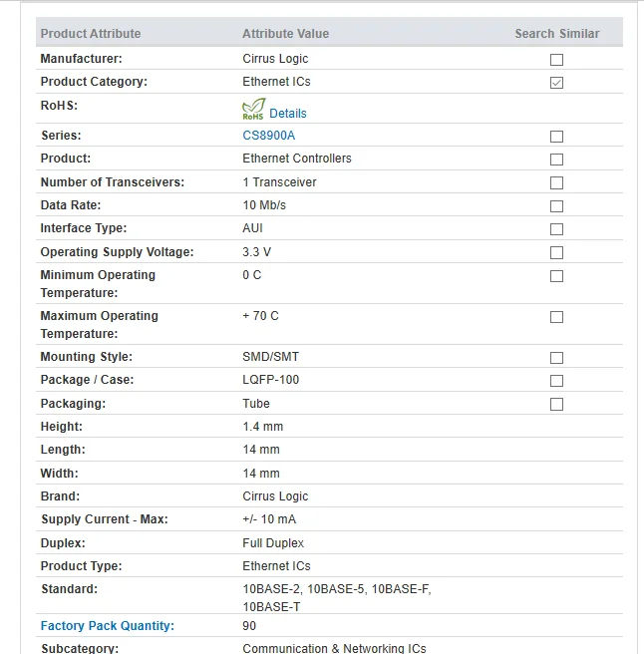Click the Mounting Style: label

(x=87, y=357)
